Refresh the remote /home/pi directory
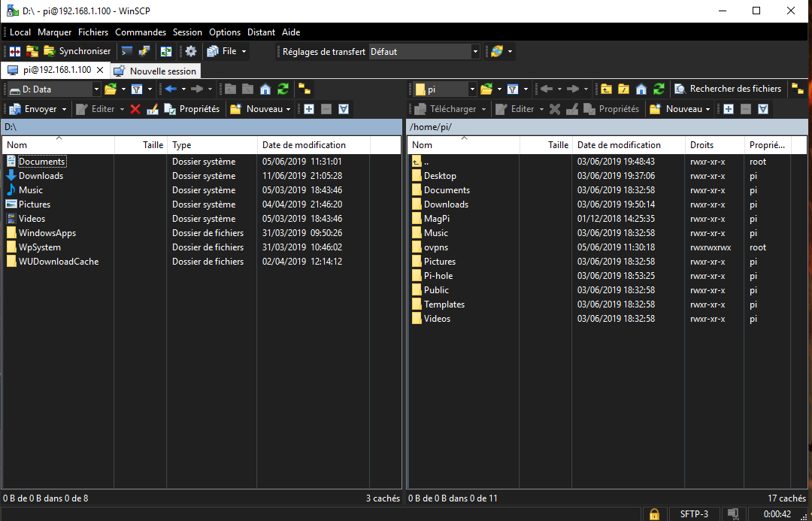812x521 pixels. pos(659,89)
